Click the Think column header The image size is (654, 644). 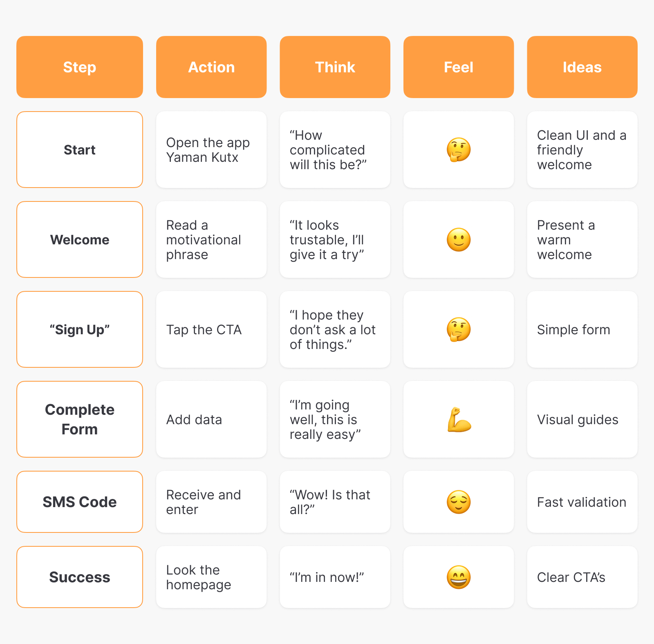[335, 67]
